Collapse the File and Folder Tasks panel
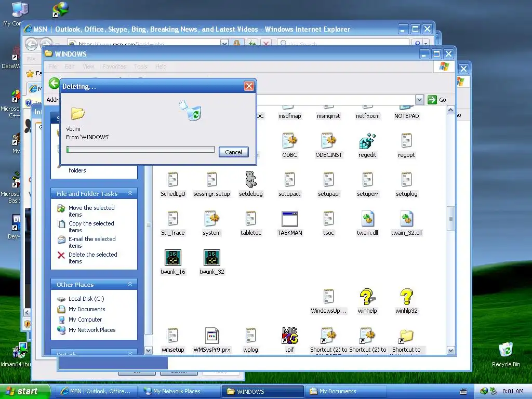The image size is (532, 399). [x=130, y=193]
